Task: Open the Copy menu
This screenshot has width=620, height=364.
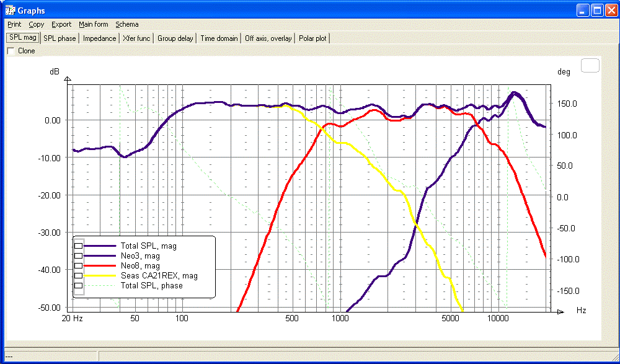Action: pyautogui.click(x=37, y=25)
